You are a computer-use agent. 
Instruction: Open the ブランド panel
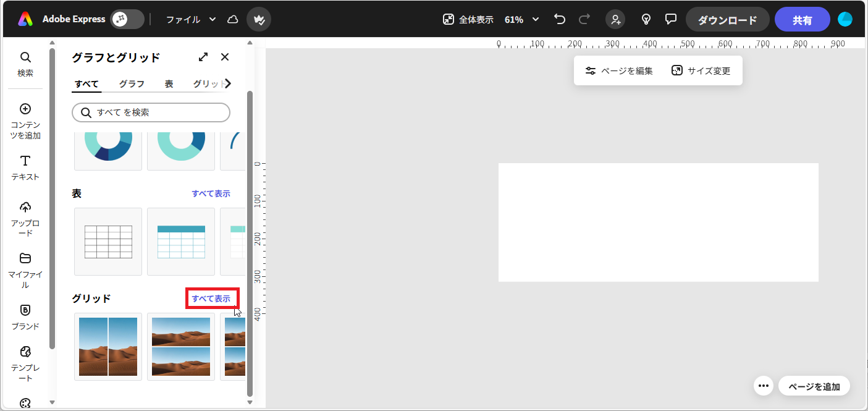point(25,318)
